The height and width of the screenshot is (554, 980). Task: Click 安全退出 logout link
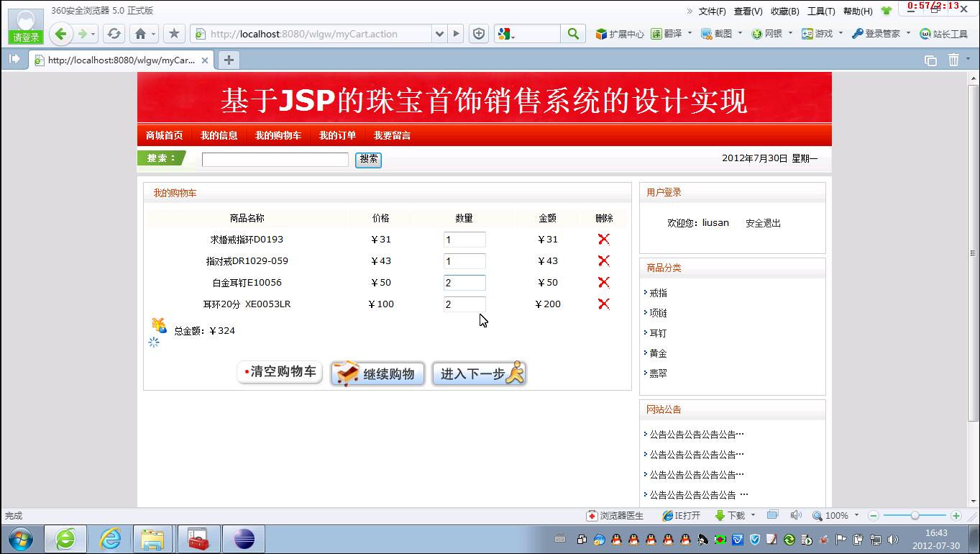pyautogui.click(x=763, y=224)
